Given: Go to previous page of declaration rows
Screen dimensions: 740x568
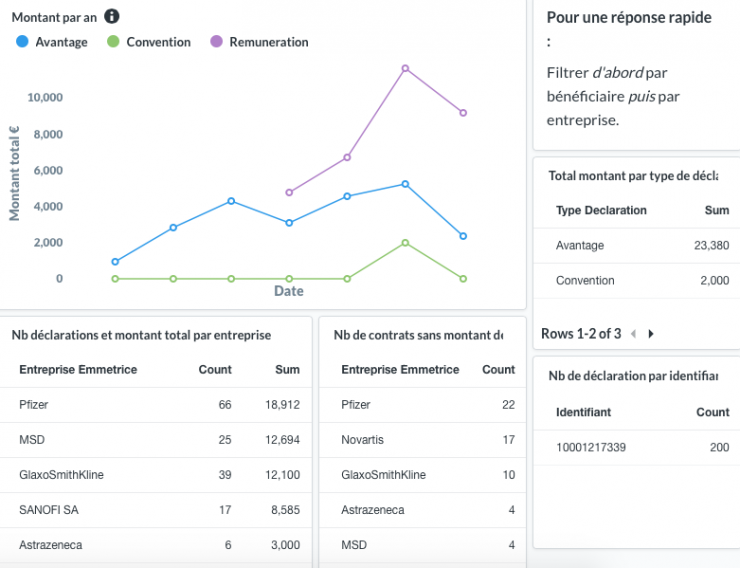Looking at the screenshot, I should [633, 333].
